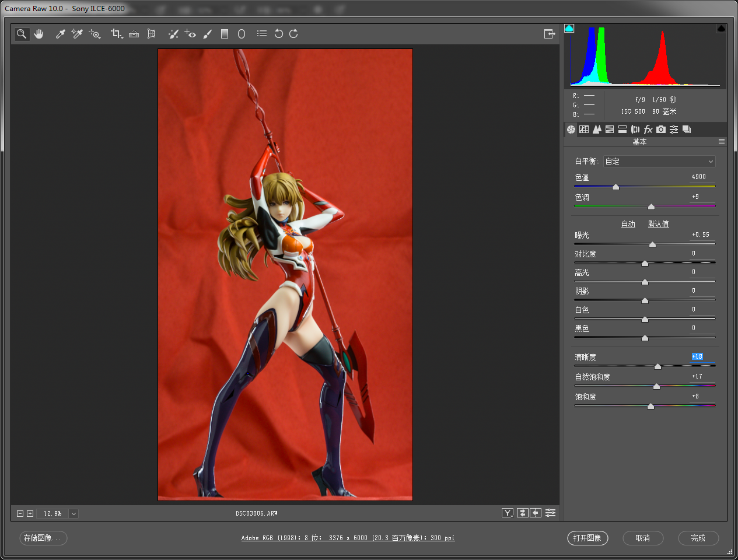This screenshot has width=738, height=560.
Task: Open the zoom level dropdown arrow
Action: point(74,514)
